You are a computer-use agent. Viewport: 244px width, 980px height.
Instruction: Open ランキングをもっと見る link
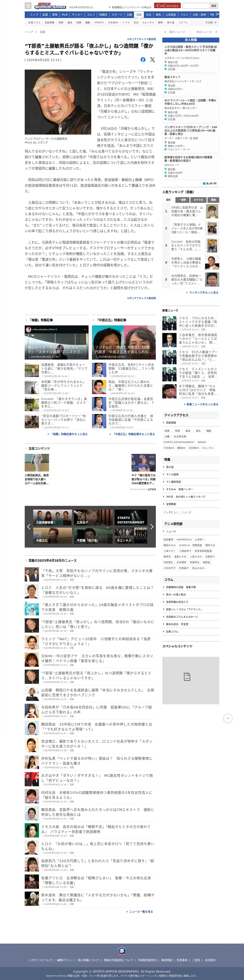click(x=203, y=293)
